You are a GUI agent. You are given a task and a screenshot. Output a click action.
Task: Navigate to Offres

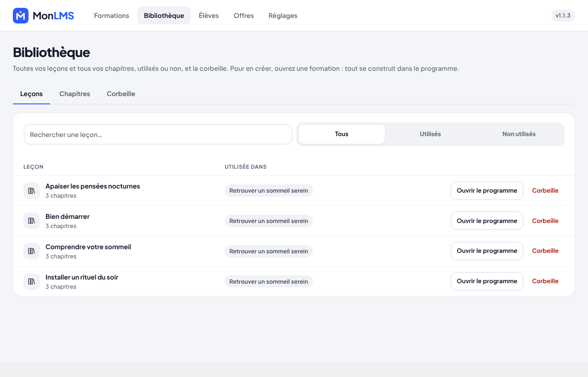pos(244,16)
